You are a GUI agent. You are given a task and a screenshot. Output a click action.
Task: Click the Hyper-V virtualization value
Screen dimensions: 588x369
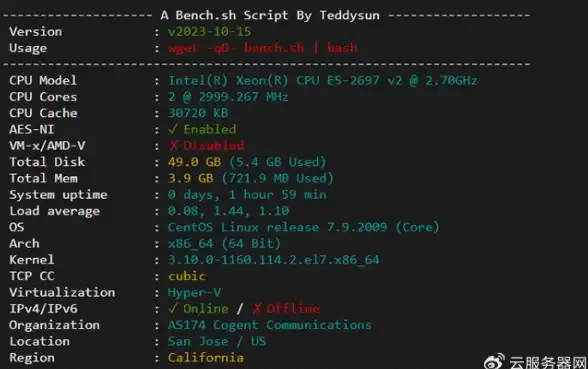tap(194, 292)
